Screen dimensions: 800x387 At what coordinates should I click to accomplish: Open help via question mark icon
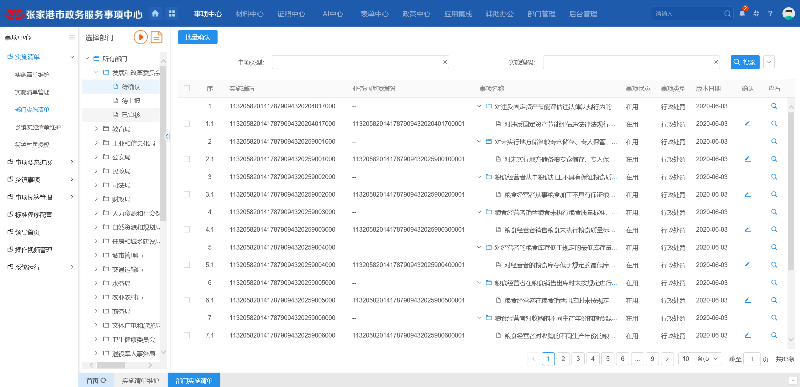pyautogui.click(x=770, y=14)
